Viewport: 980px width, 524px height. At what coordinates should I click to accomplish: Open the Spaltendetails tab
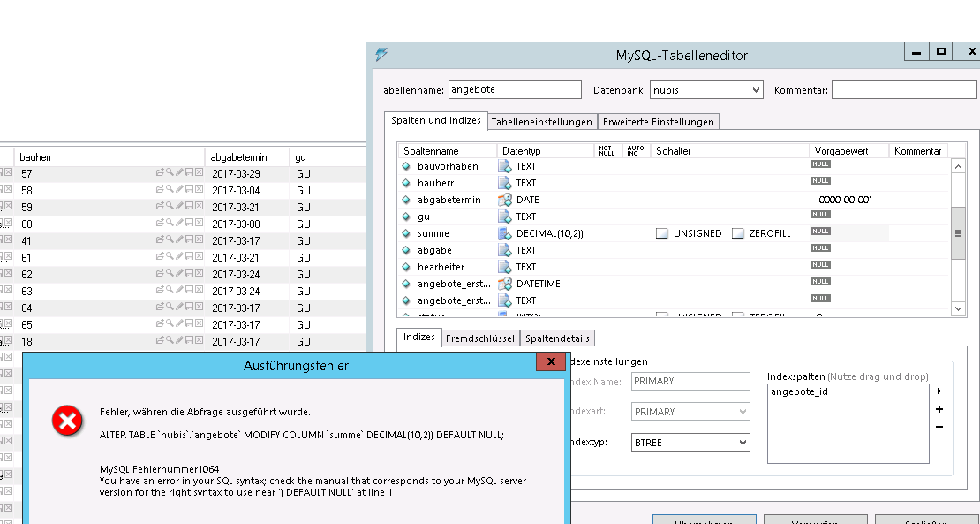pyautogui.click(x=557, y=338)
